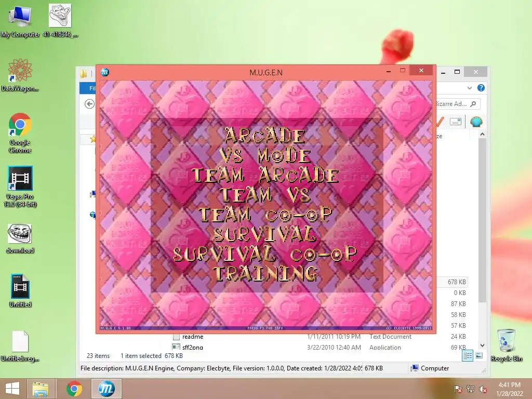Maximize the Explorer window
The image size is (532, 399).
tap(457, 72)
